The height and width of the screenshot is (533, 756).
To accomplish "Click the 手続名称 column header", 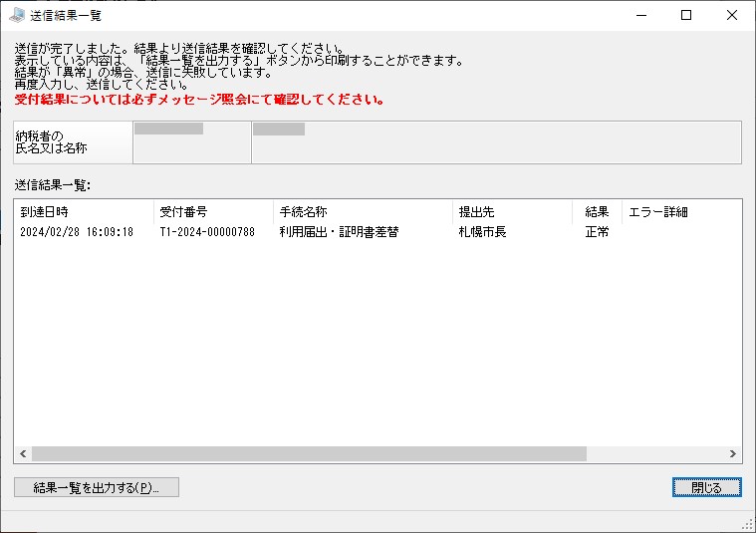I will click(x=363, y=212).
